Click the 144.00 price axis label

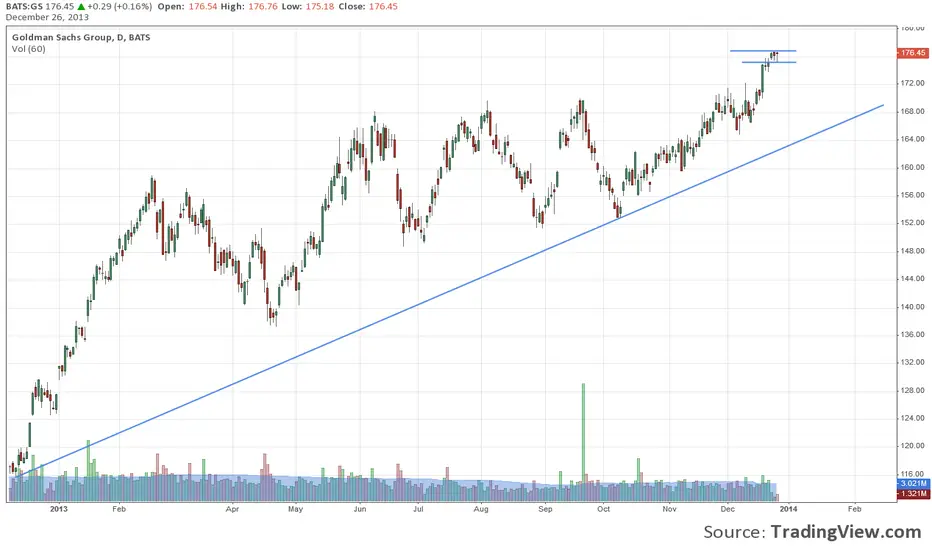[x=912, y=279]
